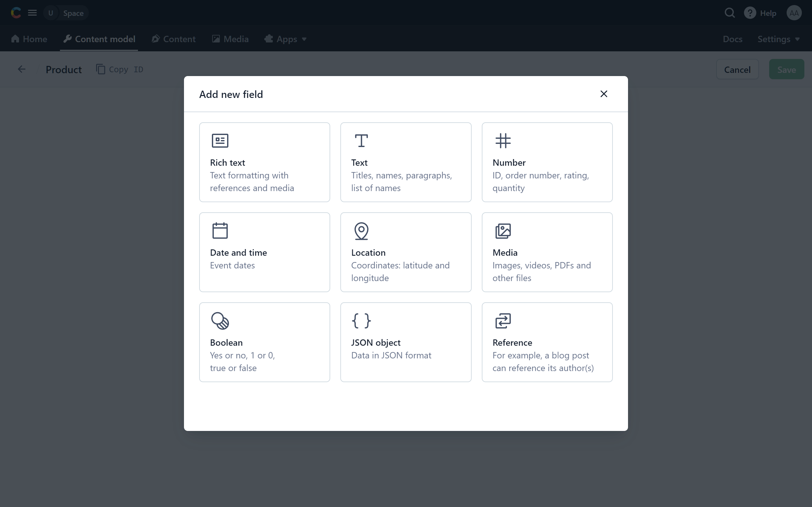Select the Text field type icon

point(361,140)
